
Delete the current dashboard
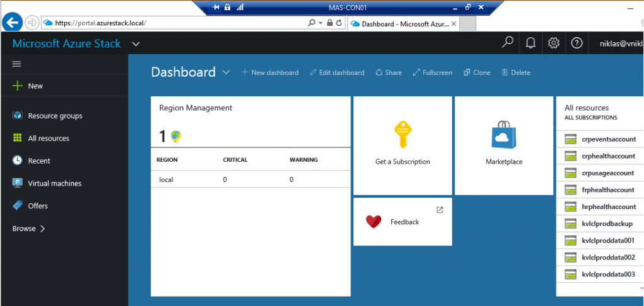click(x=516, y=72)
